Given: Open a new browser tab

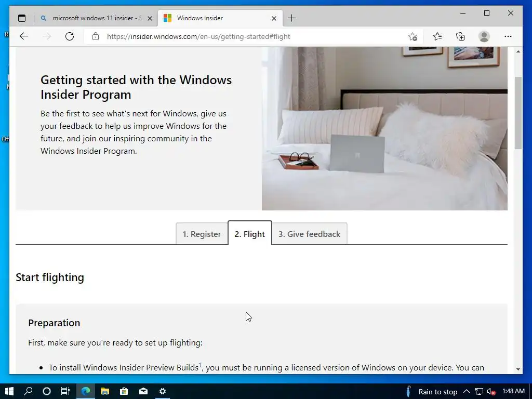Looking at the screenshot, I should click(291, 18).
